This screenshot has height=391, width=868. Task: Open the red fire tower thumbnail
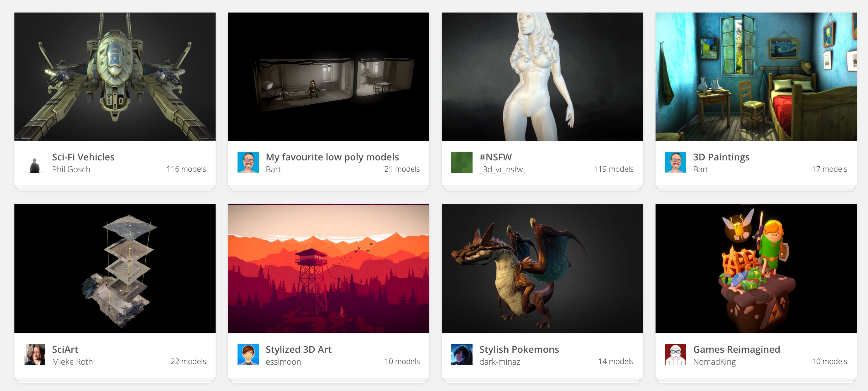coord(328,269)
